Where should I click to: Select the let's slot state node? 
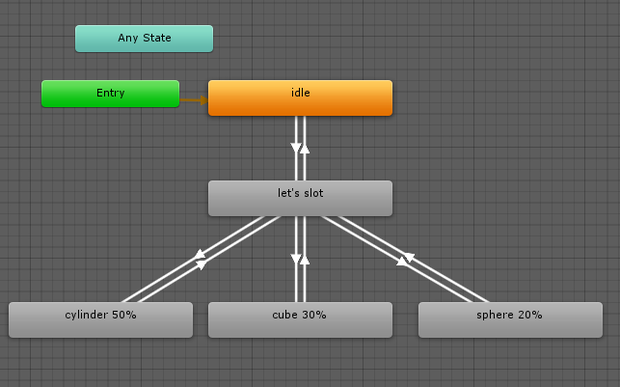coord(300,198)
